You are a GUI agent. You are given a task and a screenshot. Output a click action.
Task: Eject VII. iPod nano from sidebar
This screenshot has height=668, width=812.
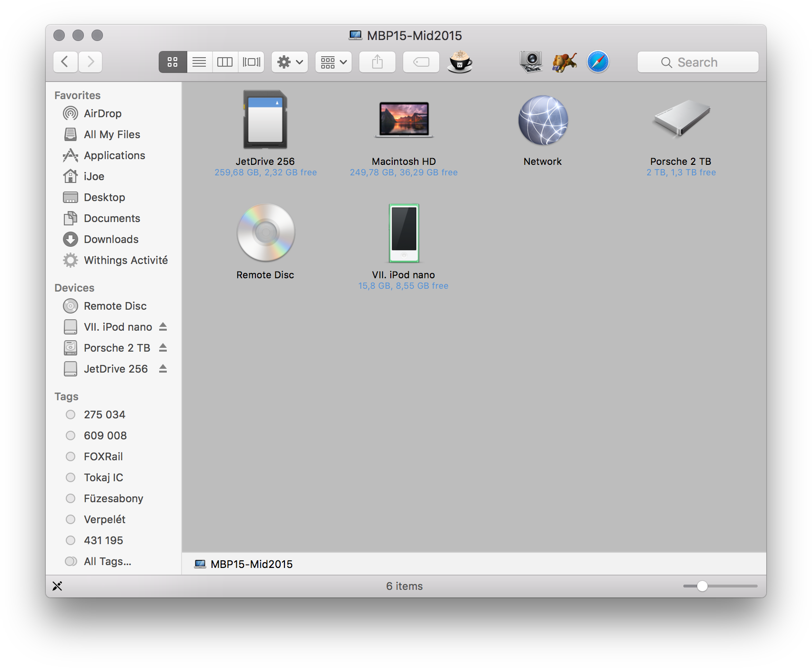click(163, 327)
